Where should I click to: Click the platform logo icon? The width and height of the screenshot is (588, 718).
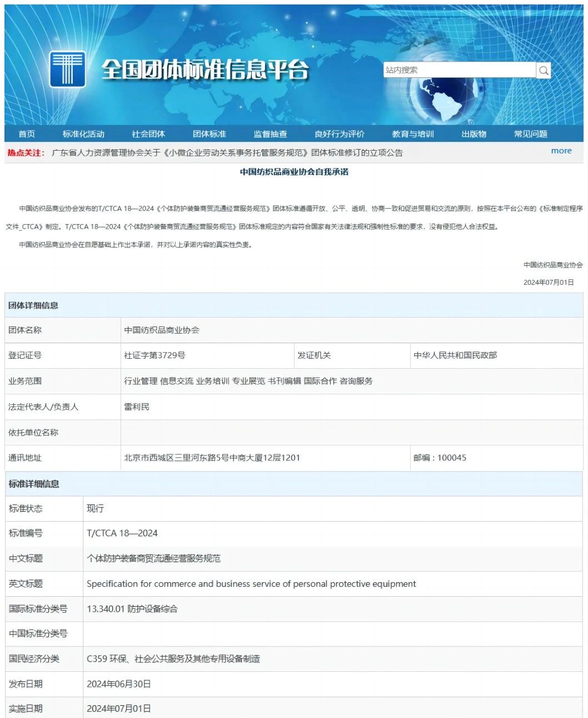pos(67,70)
